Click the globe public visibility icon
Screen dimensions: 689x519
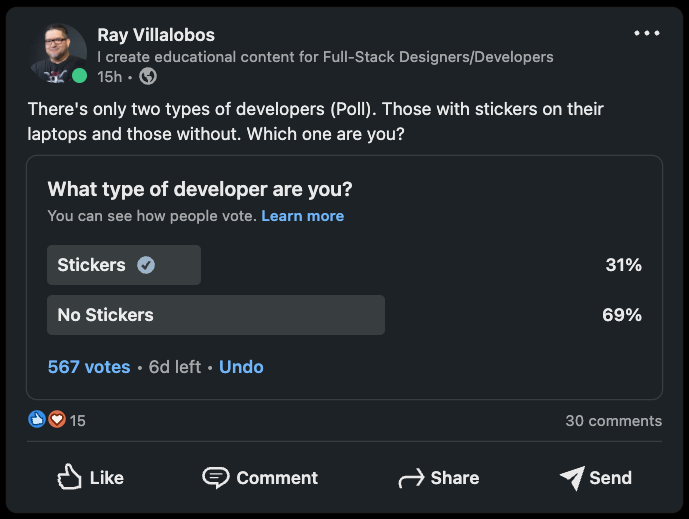148,76
